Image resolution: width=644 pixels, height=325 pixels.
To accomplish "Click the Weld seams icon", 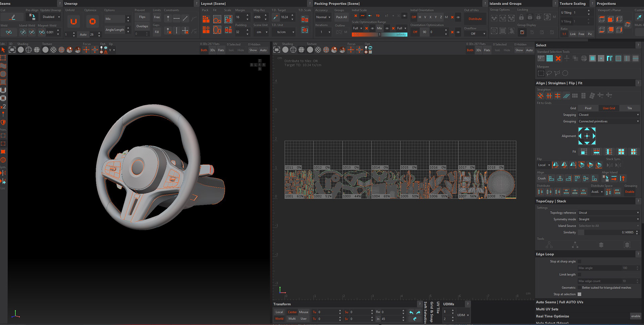I will coord(9,32).
